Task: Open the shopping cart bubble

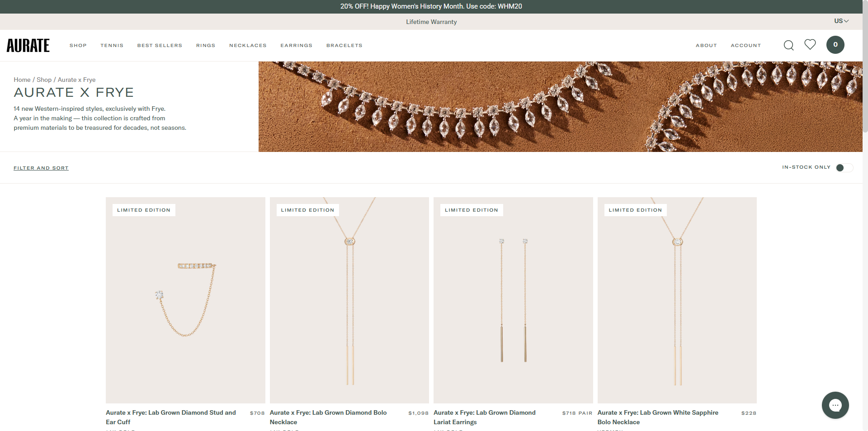Action: [x=835, y=45]
